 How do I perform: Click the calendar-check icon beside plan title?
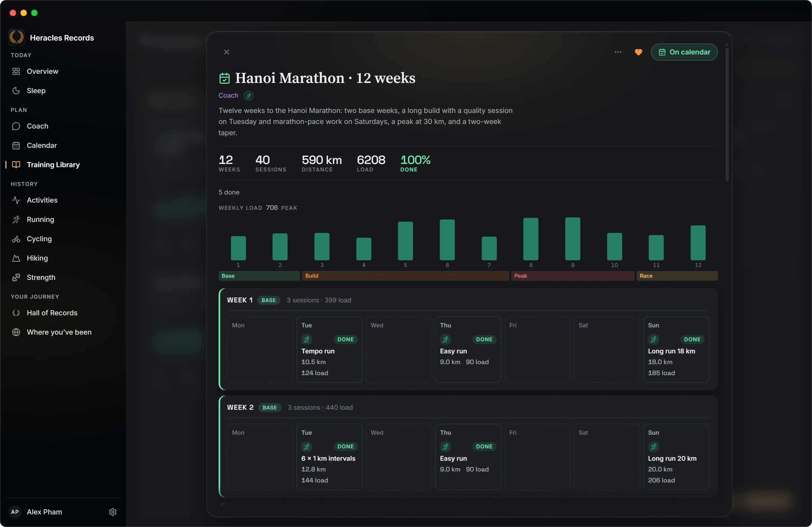(x=224, y=78)
